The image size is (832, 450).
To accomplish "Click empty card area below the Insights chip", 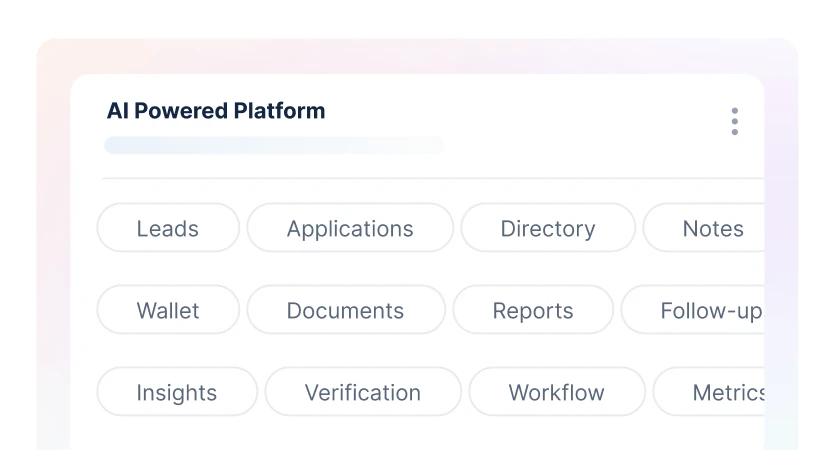I will point(177,434).
